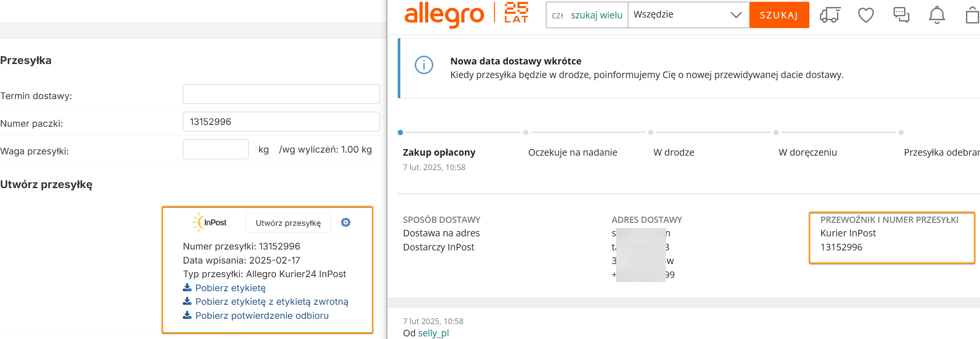Click the Numer paczki field with 13152996

[281, 122]
